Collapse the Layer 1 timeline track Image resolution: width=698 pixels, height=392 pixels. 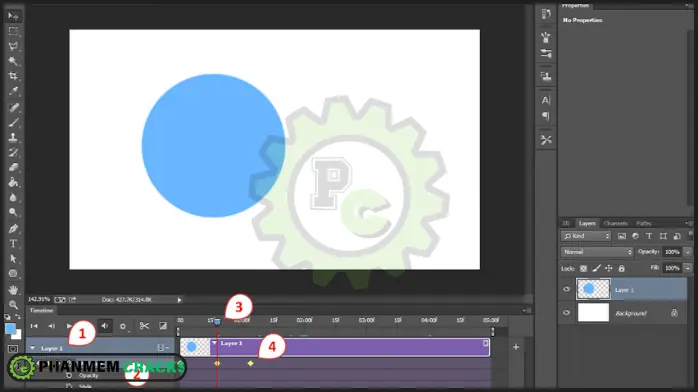point(32,348)
